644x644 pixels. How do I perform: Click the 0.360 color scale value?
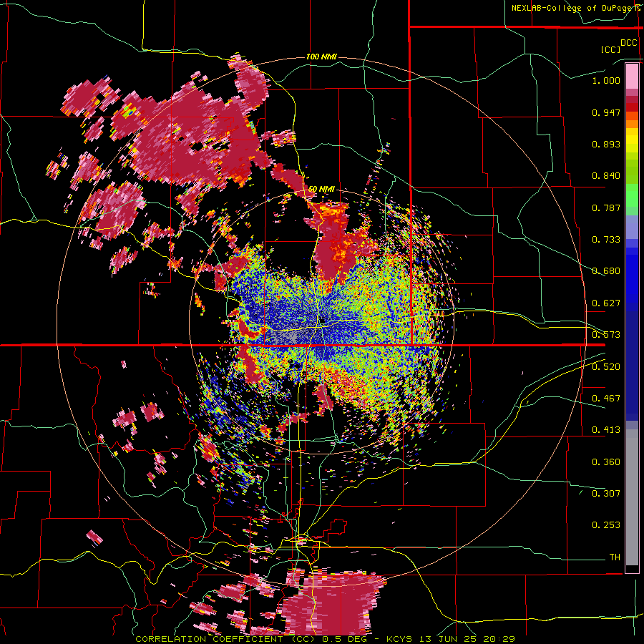[606, 462]
